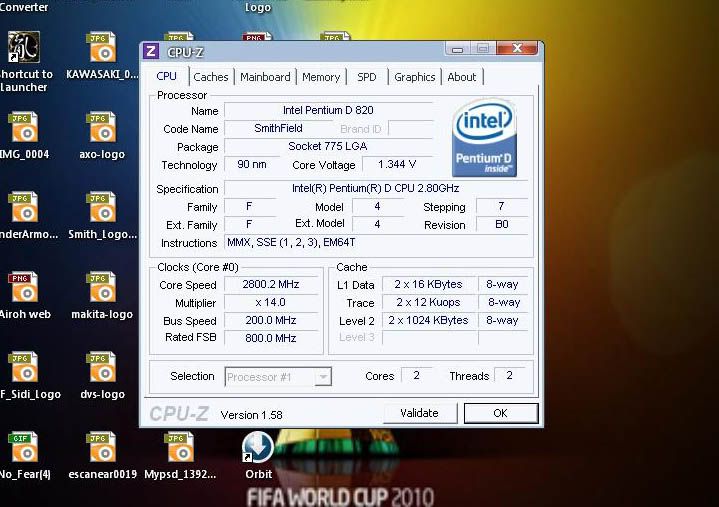This screenshot has width=719, height=507.
Task: Click the Version 1.58 label
Action: click(251, 415)
